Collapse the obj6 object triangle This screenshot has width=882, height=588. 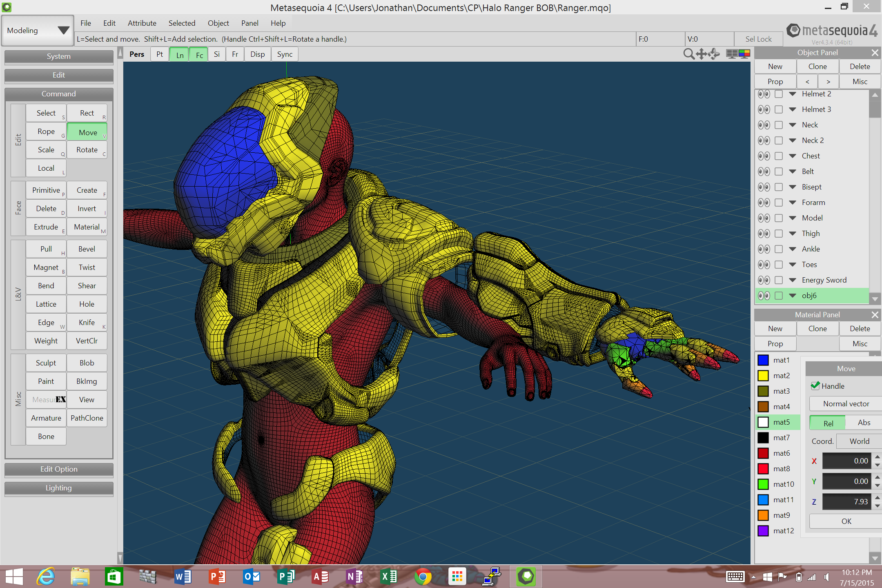793,296
